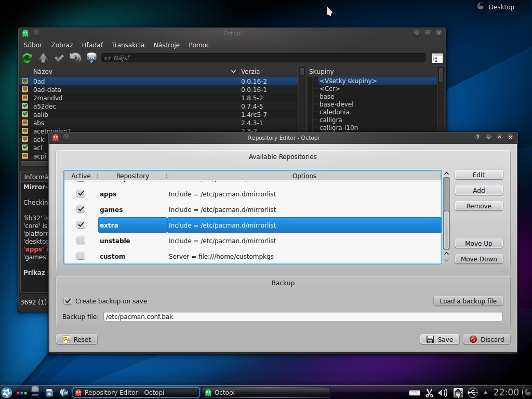The image size is (532, 399).
Task: Uncheck Active checkbox for games repository
Action: click(81, 209)
